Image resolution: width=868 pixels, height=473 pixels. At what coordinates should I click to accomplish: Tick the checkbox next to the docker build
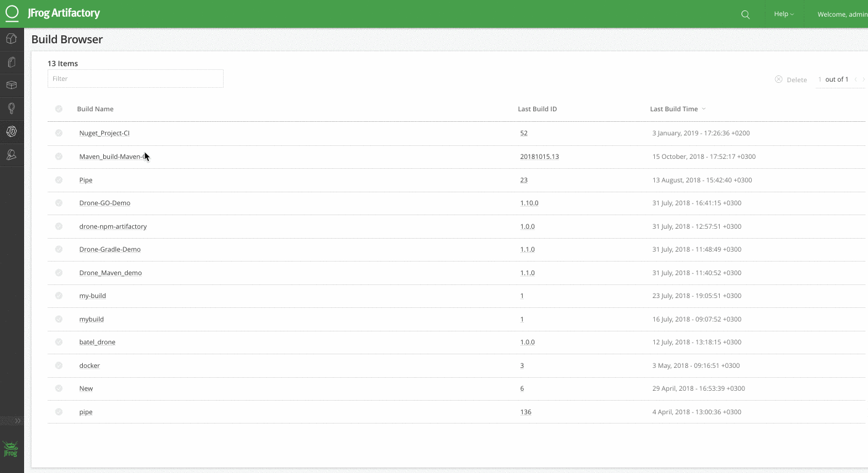pyautogui.click(x=59, y=365)
